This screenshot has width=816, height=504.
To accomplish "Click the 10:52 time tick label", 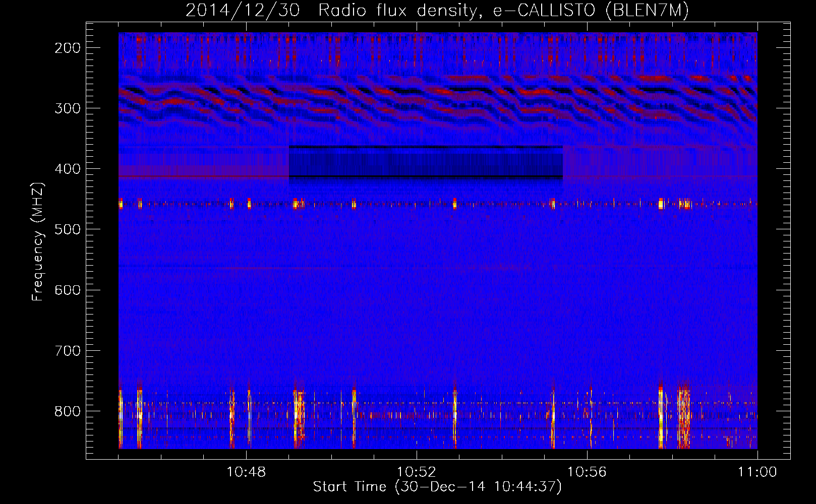I will pos(417,472).
